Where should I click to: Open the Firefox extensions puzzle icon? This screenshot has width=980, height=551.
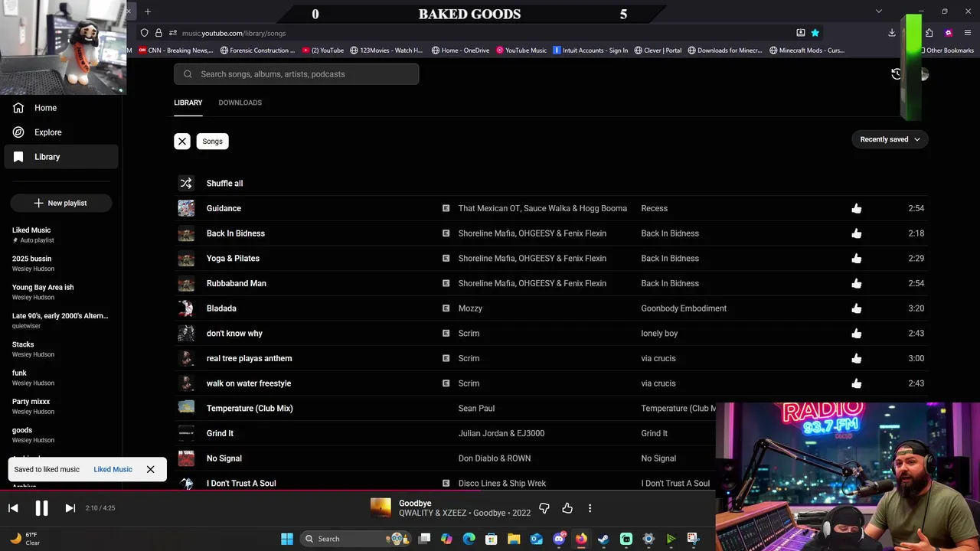[x=929, y=33]
